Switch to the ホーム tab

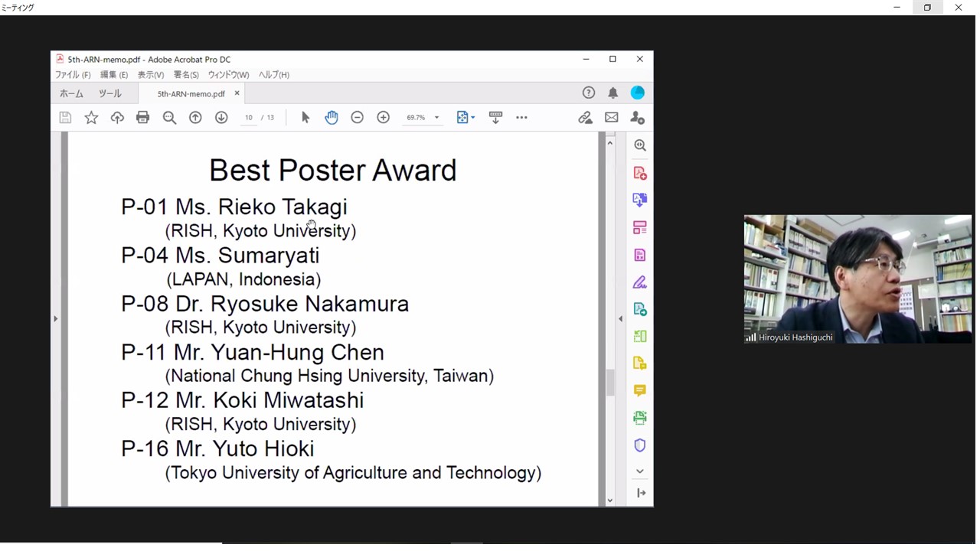pyautogui.click(x=71, y=93)
